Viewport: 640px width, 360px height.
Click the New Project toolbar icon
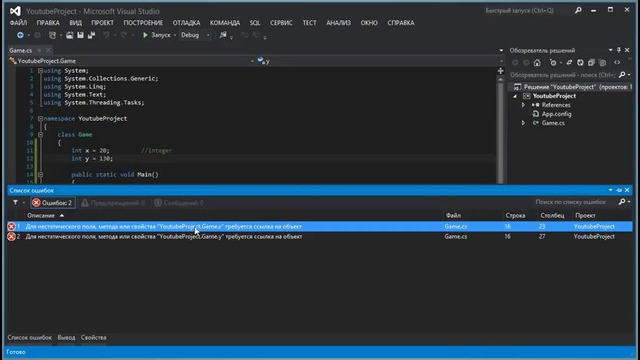(52, 36)
